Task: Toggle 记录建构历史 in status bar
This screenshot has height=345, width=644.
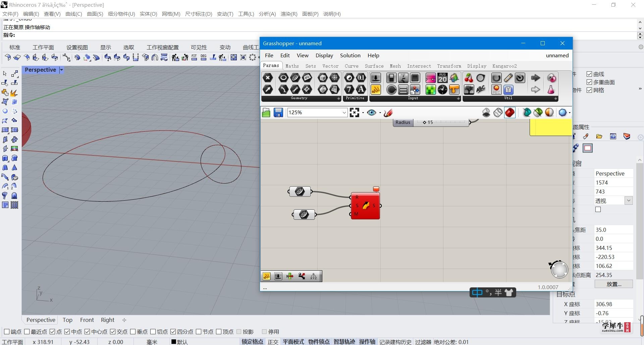Action: (x=395, y=342)
